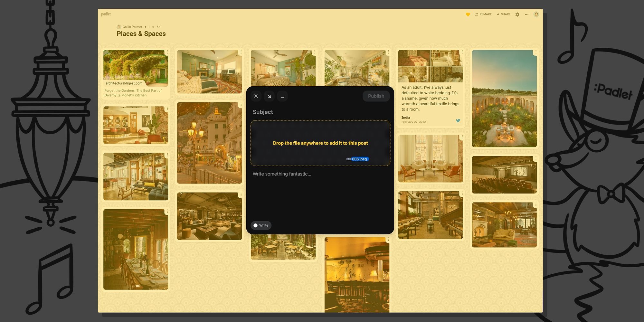
Task: Open three-dot menu on the bar with brick wall post
Action: (x=167, y=109)
